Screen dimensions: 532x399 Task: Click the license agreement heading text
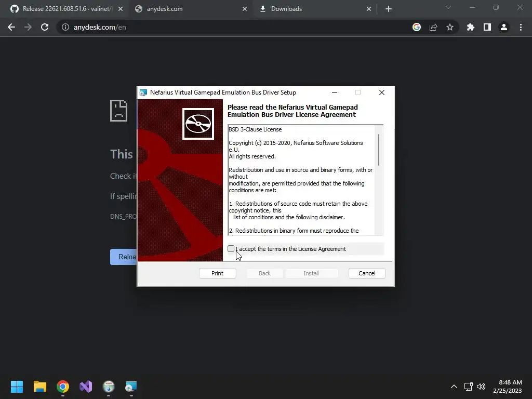(x=292, y=111)
